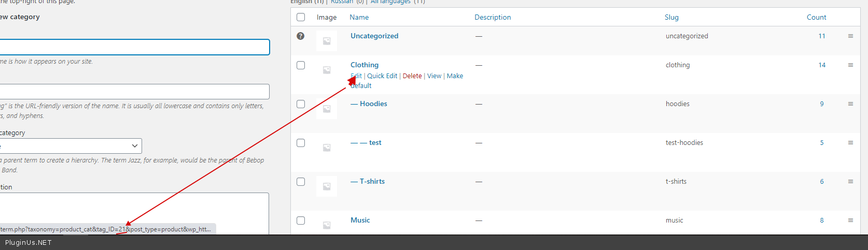Select the T-shirts row checkbox

click(x=301, y=182)
